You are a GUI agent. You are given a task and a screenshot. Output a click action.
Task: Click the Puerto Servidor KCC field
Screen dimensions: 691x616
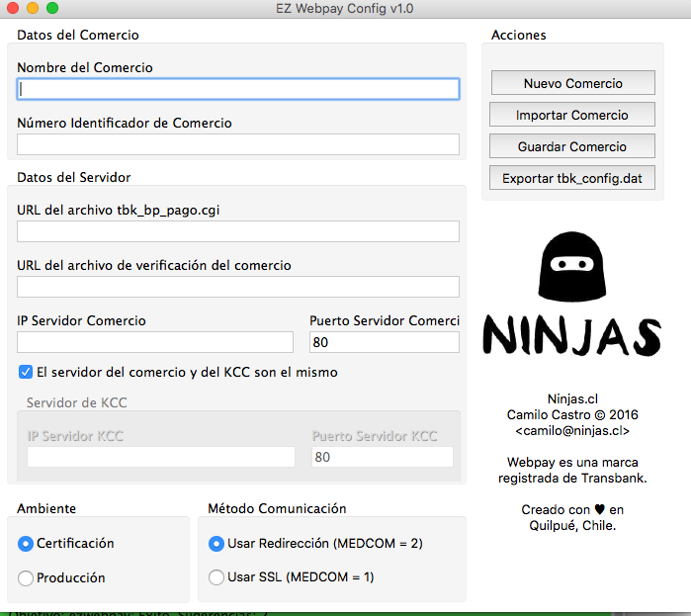click(x=383, y=457)
